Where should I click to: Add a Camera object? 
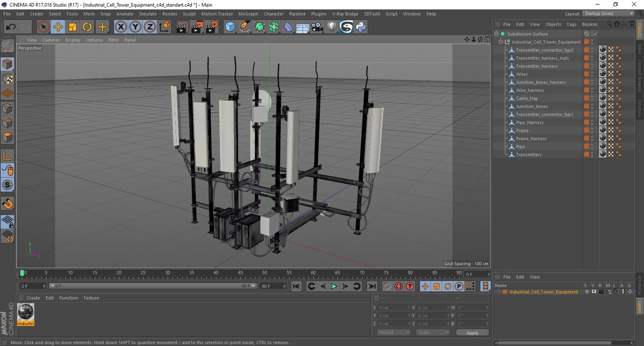[x=317, y=27]
